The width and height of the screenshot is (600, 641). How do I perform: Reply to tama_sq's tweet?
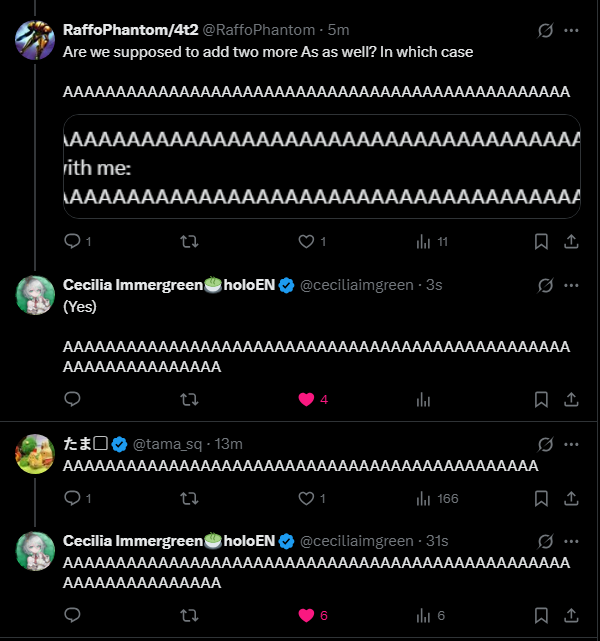click(x=72, y=498)
